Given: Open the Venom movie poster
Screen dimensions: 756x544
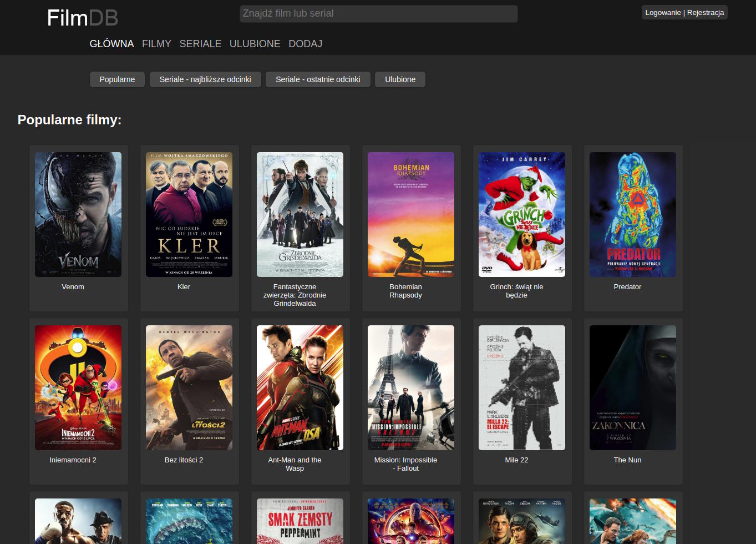Looking at the screenshot, I should tap(78, 215).
